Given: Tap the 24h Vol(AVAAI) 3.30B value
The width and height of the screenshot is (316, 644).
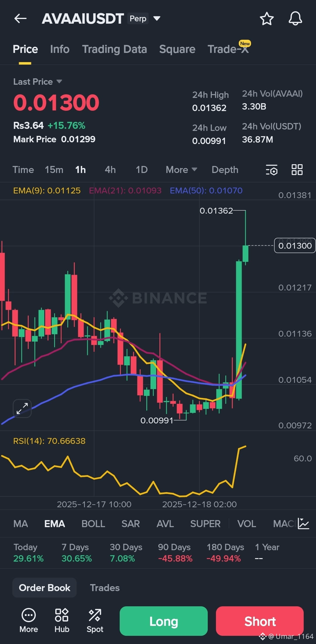Looking at the screenshot, I should [254, 106].
